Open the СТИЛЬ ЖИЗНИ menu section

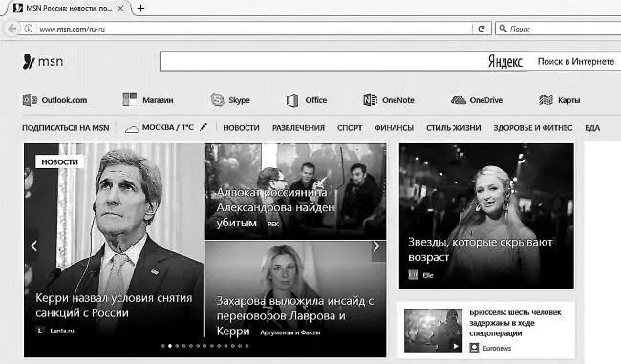(x=454, y=128)
